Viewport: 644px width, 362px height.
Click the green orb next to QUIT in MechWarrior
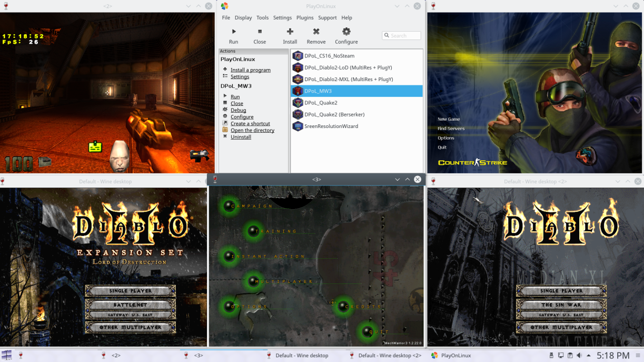[367, 332]
